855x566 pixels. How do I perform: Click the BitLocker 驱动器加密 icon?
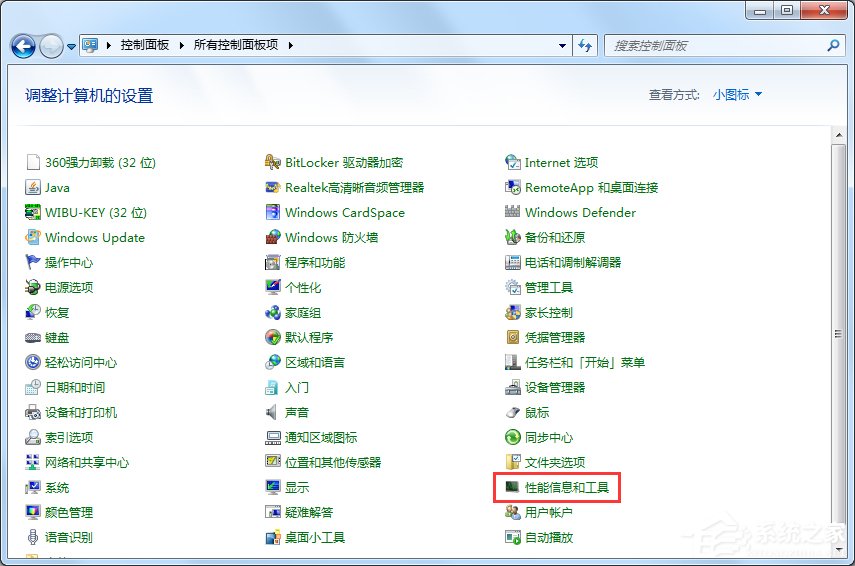pyautogui.click(x=273, y=162)
